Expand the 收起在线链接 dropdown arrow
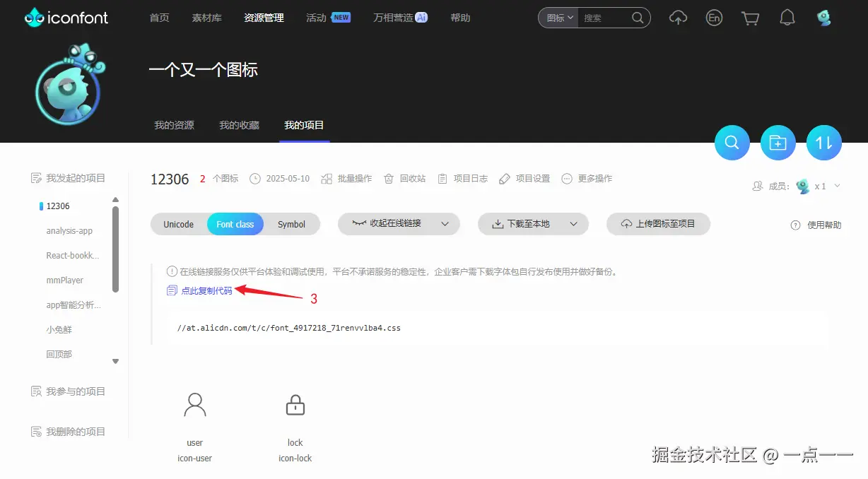This screenshot has height=479, width=868. click(445, 224)
